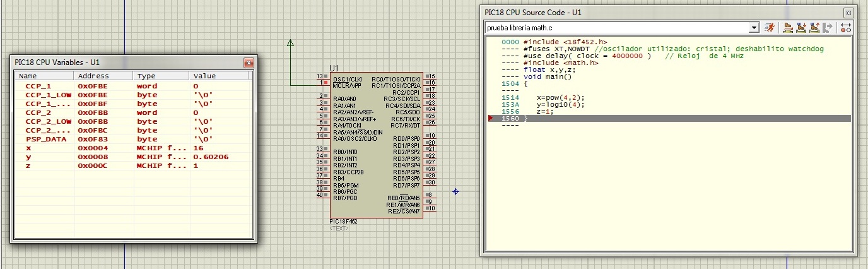868x269 pixels.
Task: Select variable y in the variables list
Action: (x=132, y=157)
